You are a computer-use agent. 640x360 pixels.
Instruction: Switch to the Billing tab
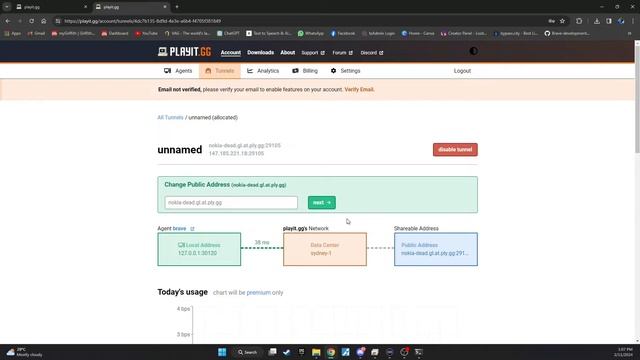[x=305, y=71]
